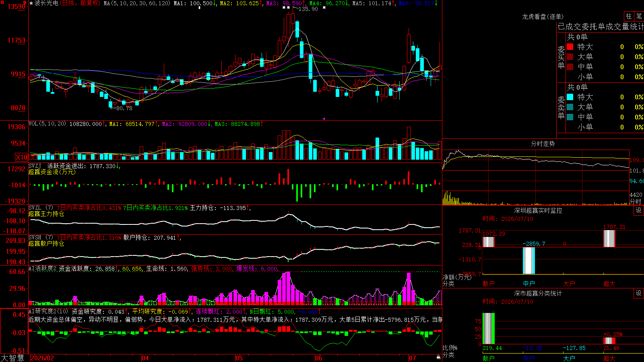Click the 超赢资金流(万元) label
The width and height of the screenshot is (644, 362).
[x=52, y=172]
